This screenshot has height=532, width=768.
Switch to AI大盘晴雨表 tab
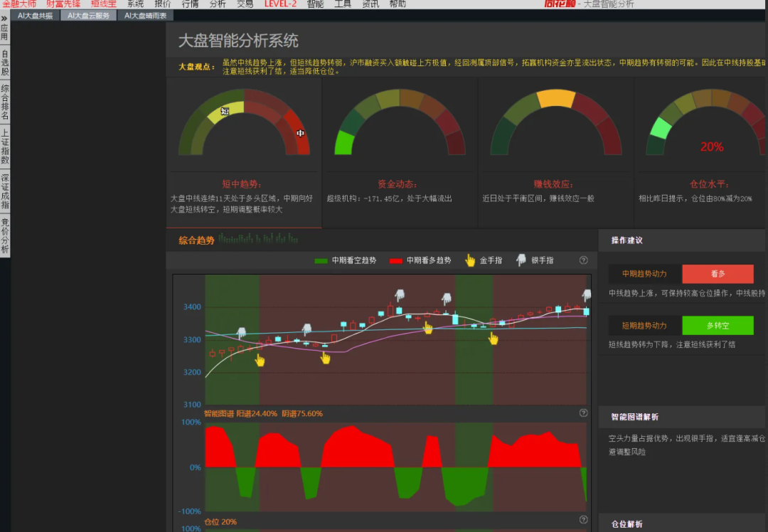click(145, 16)
